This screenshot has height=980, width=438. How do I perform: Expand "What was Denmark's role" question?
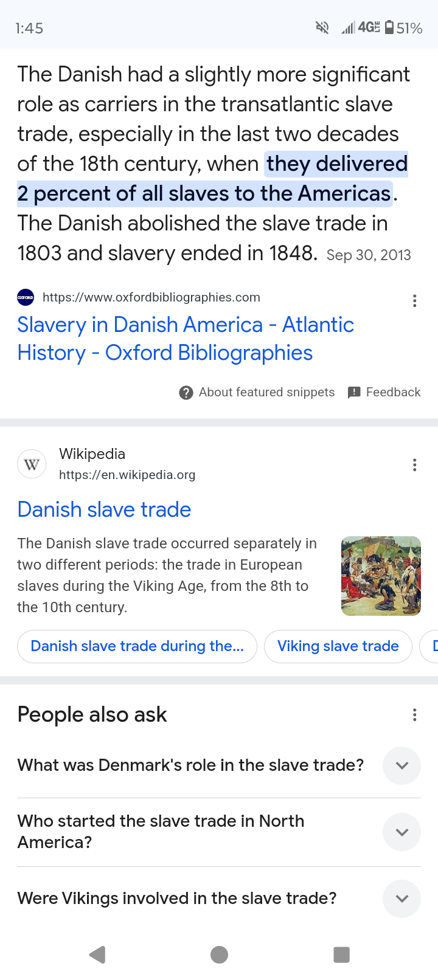point(401,765)
